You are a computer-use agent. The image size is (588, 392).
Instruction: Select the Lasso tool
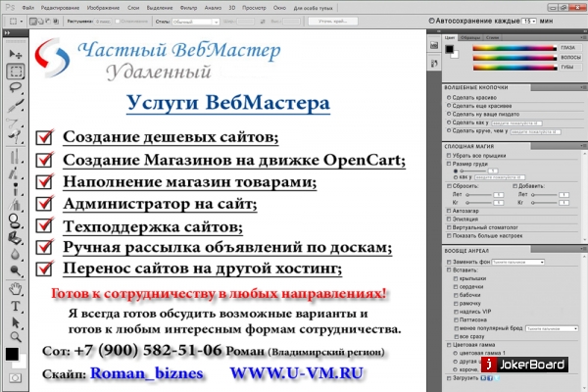point(15,87)
